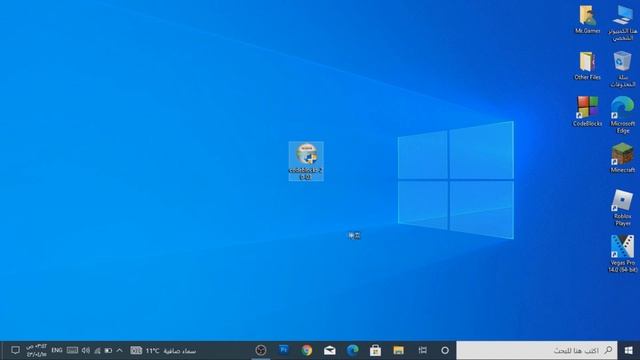Open Microsoft Store from the taskbar
Viewport: 640px width, 360px height.
point(376,351)
